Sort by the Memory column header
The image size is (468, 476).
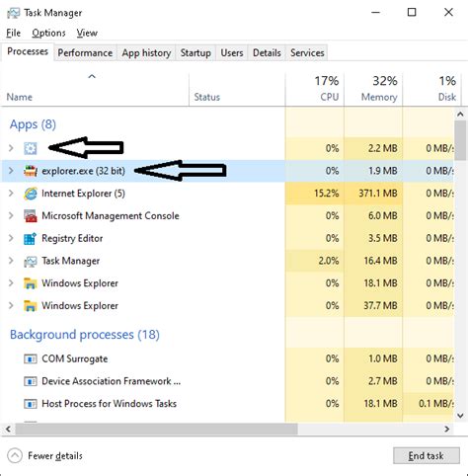pos(373,89)
